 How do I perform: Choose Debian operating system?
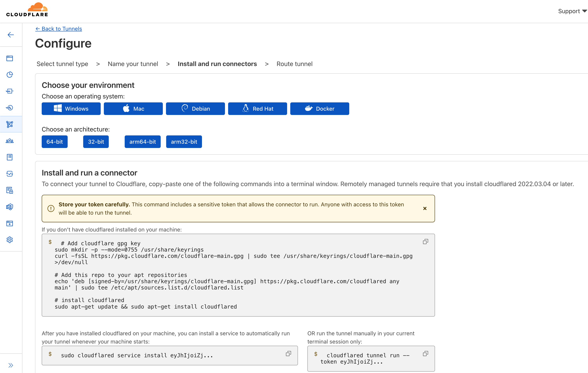195,108
